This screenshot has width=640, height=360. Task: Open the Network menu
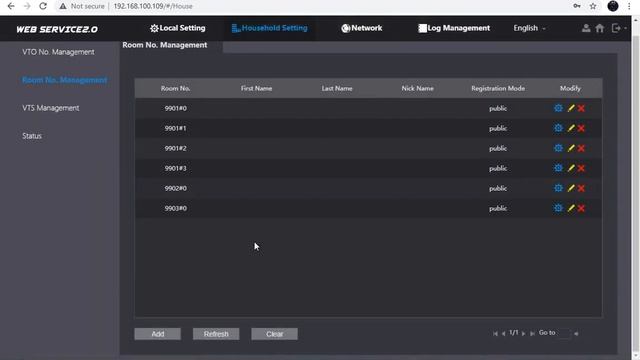[362, 28]
